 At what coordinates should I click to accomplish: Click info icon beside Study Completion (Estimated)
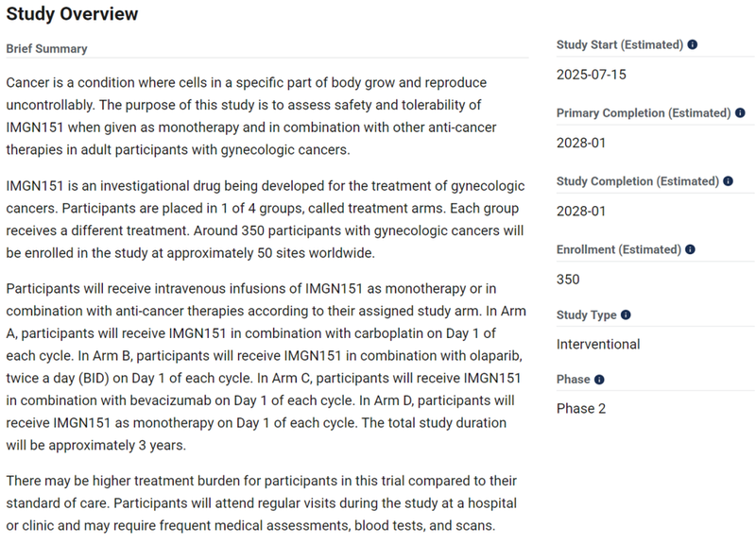coord(728,181)
